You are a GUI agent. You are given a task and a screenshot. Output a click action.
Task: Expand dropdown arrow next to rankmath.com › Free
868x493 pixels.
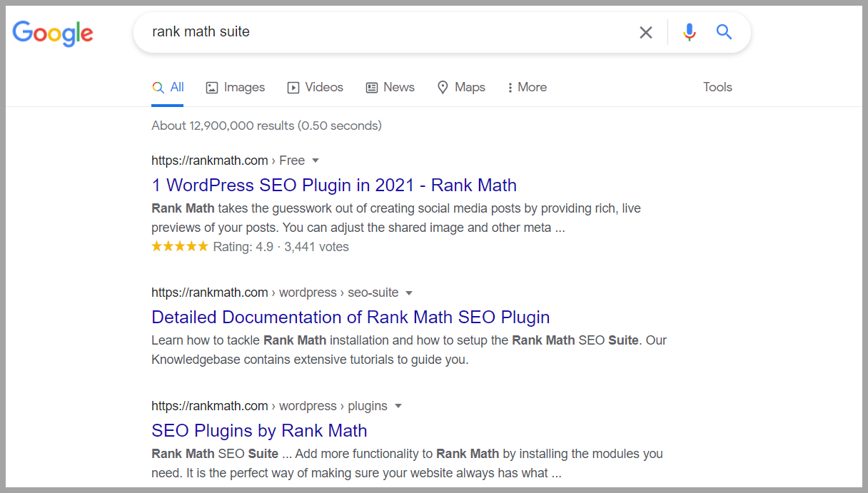pos(316,161)
